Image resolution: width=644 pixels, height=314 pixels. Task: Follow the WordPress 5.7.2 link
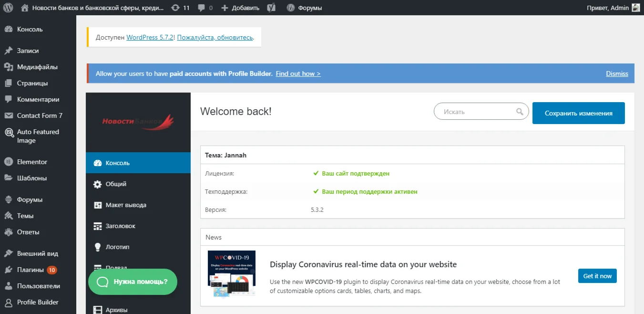pyautogui.click(x=150, y=37)
